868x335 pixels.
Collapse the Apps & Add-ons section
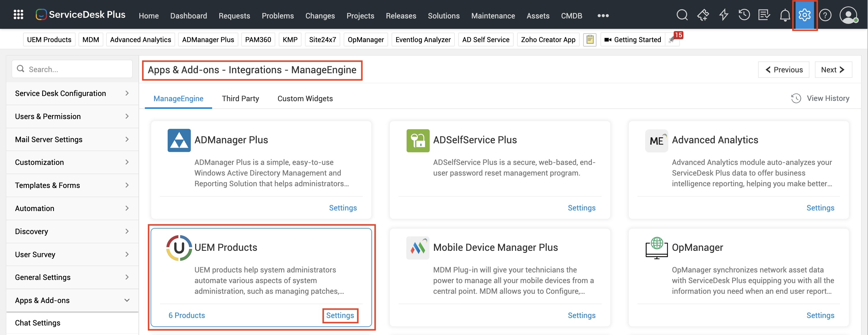(72, 300)
